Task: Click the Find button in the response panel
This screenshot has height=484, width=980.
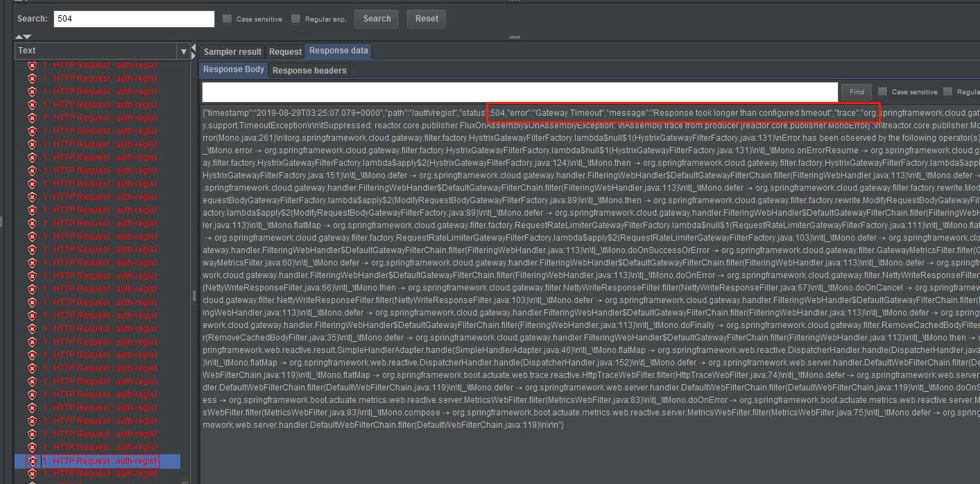Action: pyautogui.click(x=856, y=92)
